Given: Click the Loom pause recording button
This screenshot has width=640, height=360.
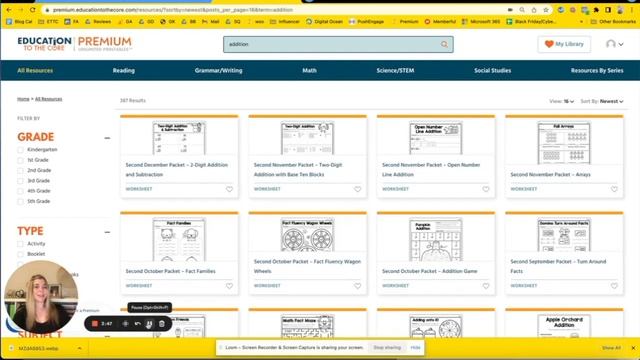Looking at the screenshot, I should [x=149, y=324].
